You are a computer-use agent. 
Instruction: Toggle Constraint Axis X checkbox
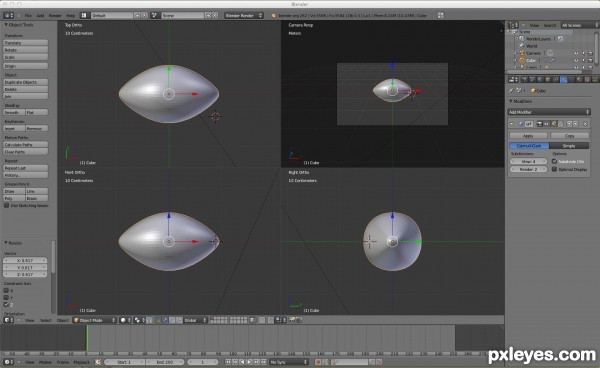point(6,291)
